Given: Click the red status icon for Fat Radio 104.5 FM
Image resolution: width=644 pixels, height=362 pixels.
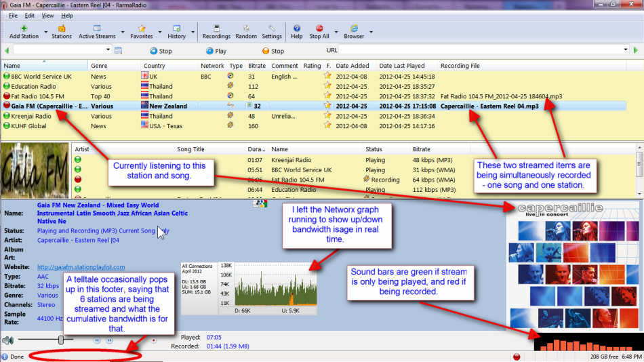Looking at the screenshot, I should pyautogui.click(x=7, y=96).
